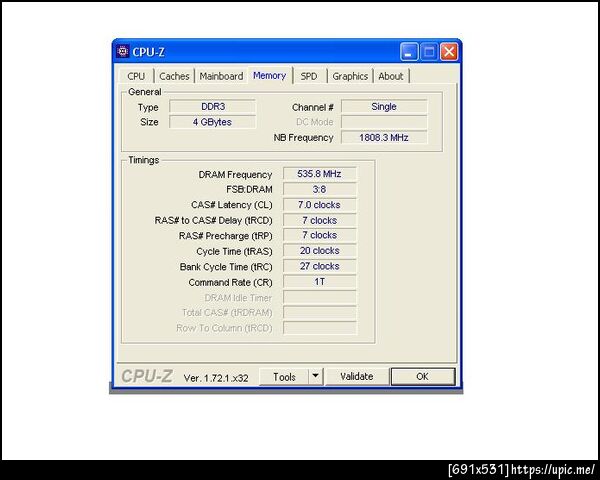Click the empty DRAM Idle Timer field

tap(320, 297)
